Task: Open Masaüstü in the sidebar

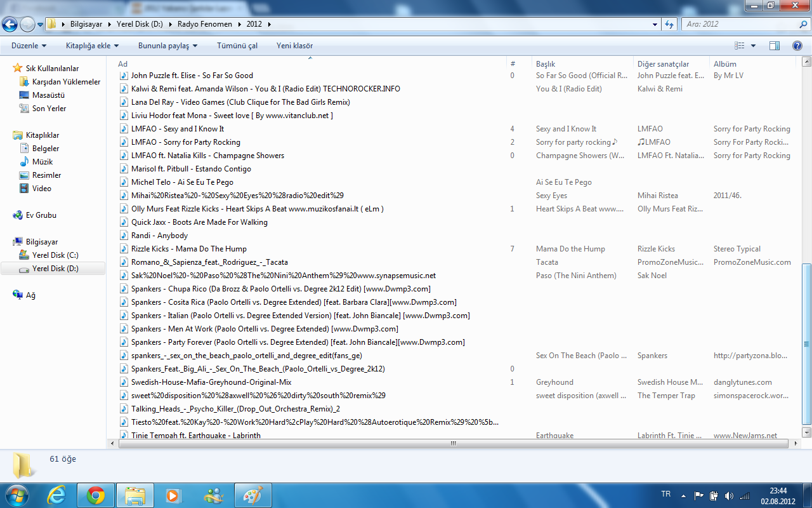Action: tap(48, 95)
